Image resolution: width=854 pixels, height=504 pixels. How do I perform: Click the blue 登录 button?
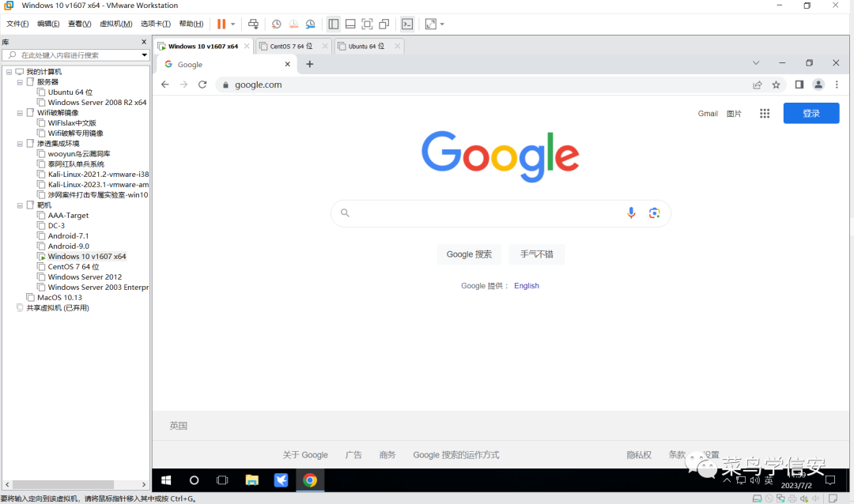pos(811,113)
